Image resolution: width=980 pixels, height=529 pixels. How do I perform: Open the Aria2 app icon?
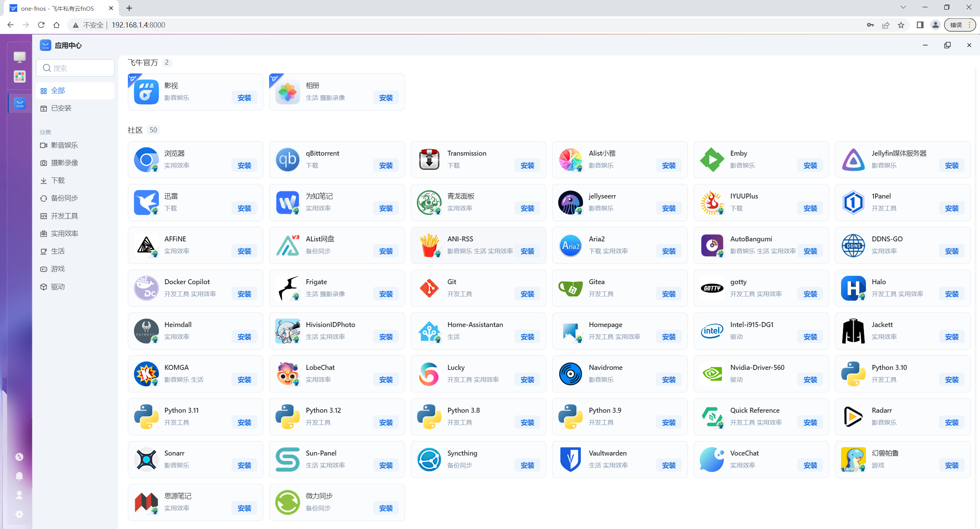pyautogui.click(x=570, y=245)
